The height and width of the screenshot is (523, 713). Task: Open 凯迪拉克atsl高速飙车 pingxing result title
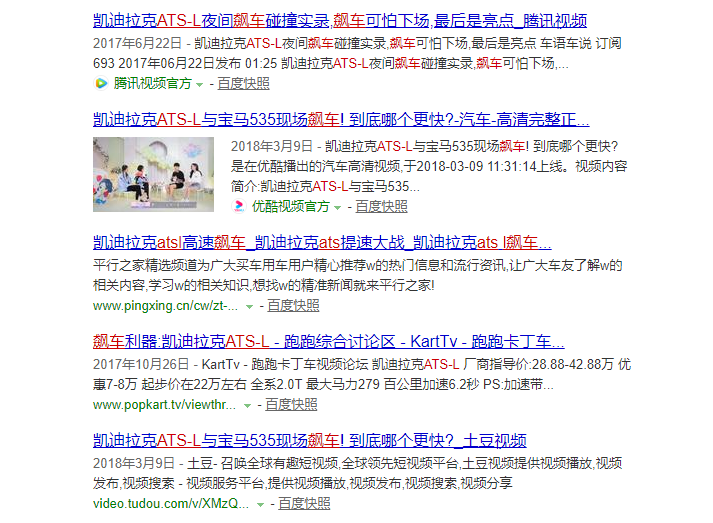(322, 243)
